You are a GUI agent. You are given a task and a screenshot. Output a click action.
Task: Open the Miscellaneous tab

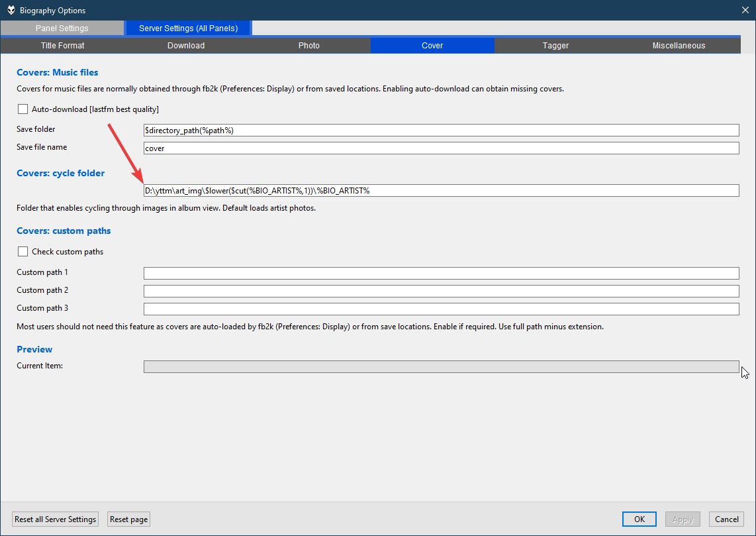point(679,46)
